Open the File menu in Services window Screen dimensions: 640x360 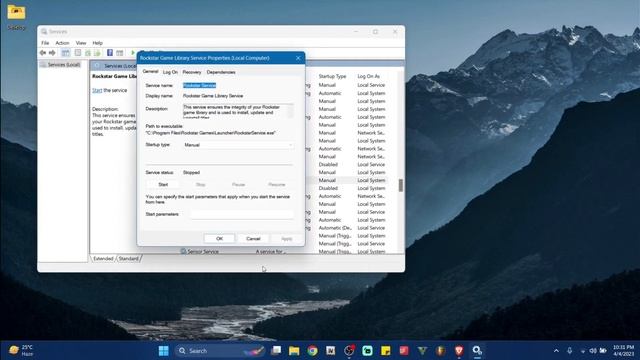(45, 43)
